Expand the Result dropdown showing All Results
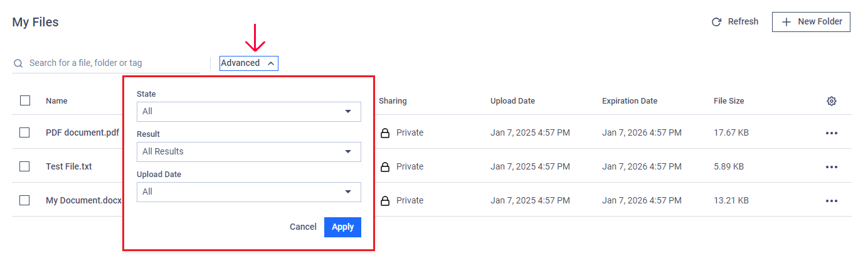This screenshot has height=275, width=868. coord(249,152)
